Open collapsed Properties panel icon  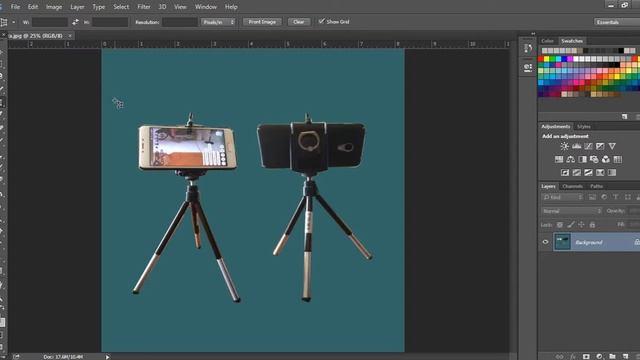(x=528, y=67)
